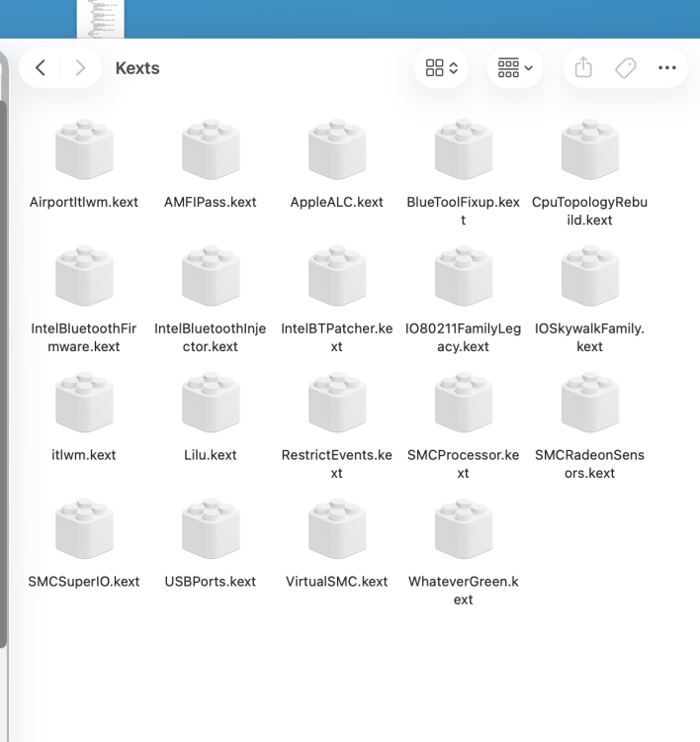Select the SMCRadeonSensors.kext icon
This screenshot has height=742, width=700.
tap(590, 403)
